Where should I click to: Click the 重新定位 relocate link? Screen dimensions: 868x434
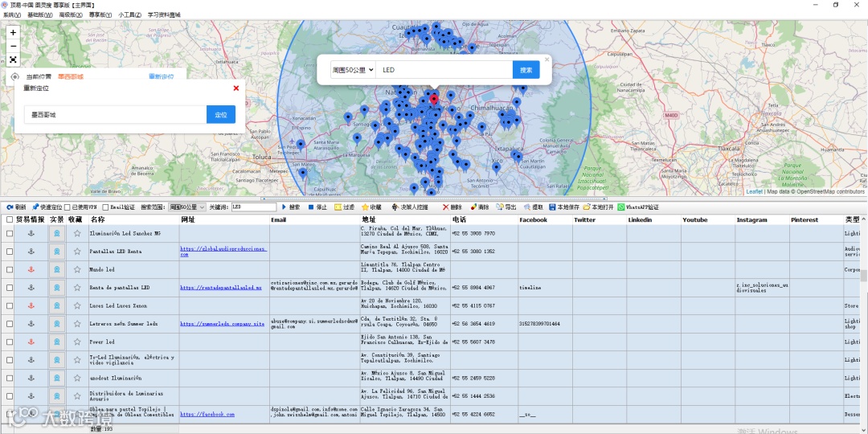pos(161,77)
